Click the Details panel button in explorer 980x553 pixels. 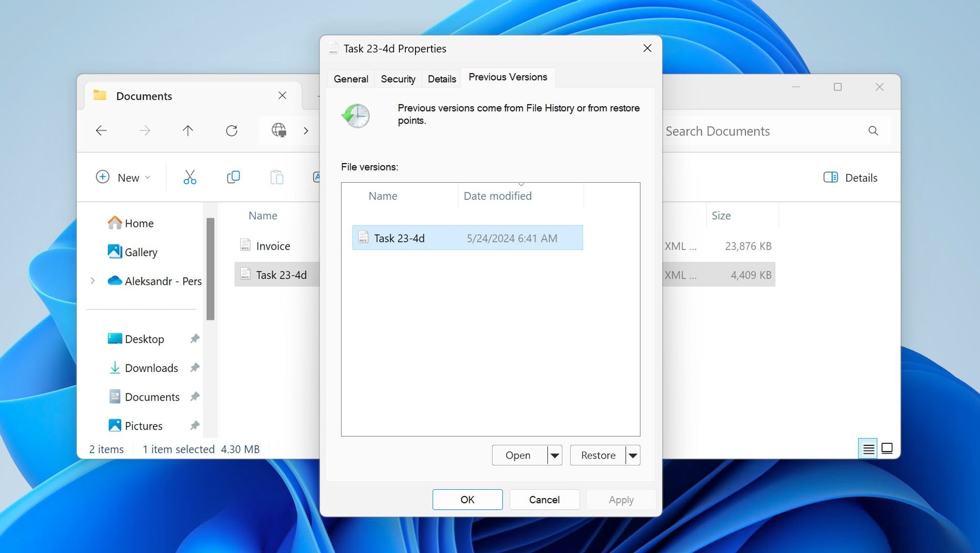coord(850,177)
